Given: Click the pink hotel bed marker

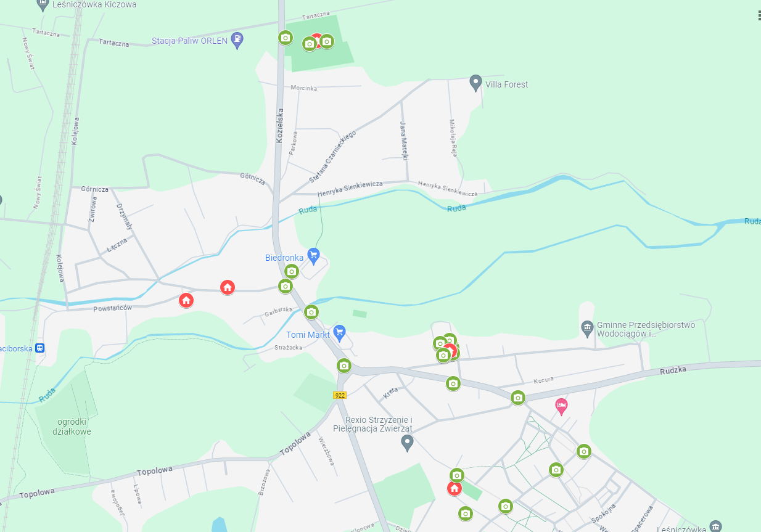Looking at the screenshot, I should (x=561, y=406).
